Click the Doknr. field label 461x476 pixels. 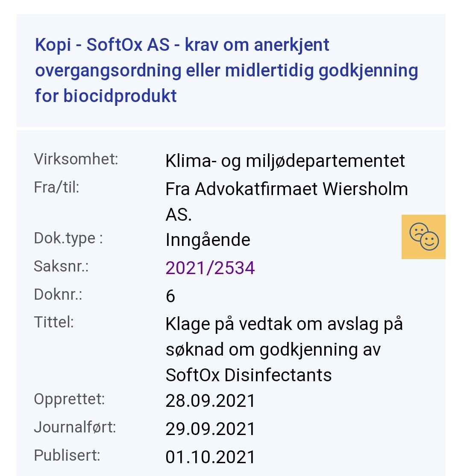(58, 294)
